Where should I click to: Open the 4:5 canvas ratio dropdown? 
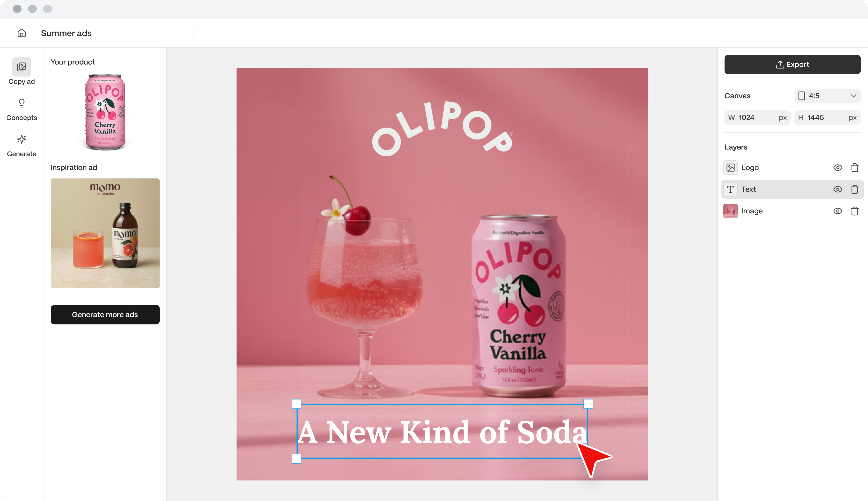[x=827, y=96]
